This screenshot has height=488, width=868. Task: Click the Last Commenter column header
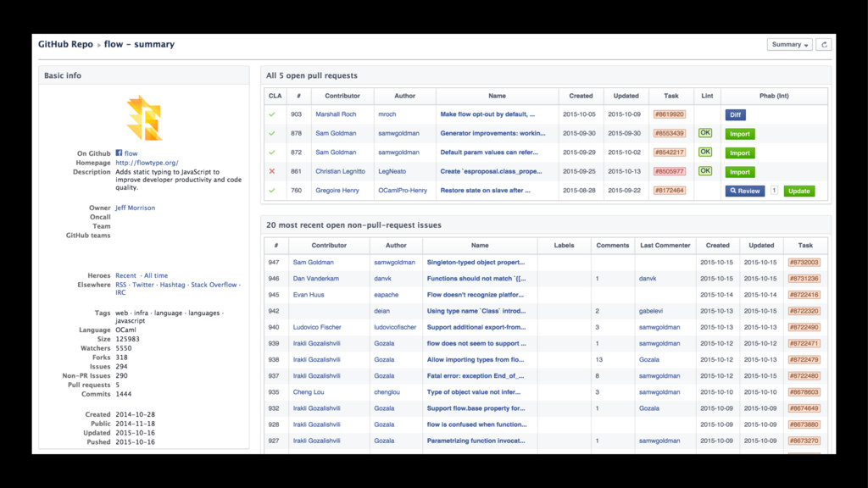(x=665, y=245)
